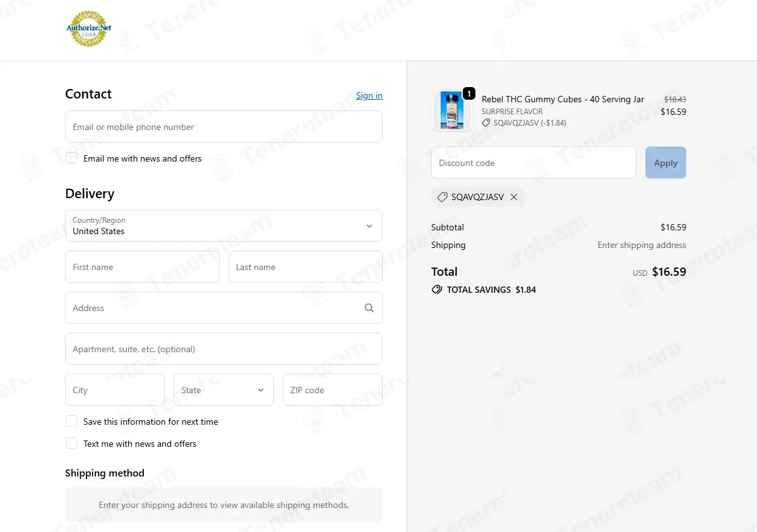This screenshot has height=532, width=757.
Task: Select the City field
Action: (x=114, y=389)
